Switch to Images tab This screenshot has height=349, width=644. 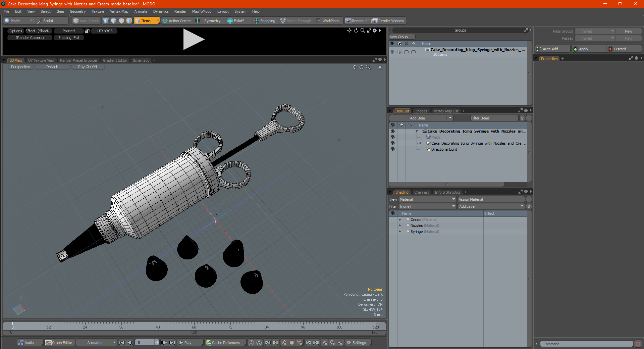coord(421,111)
